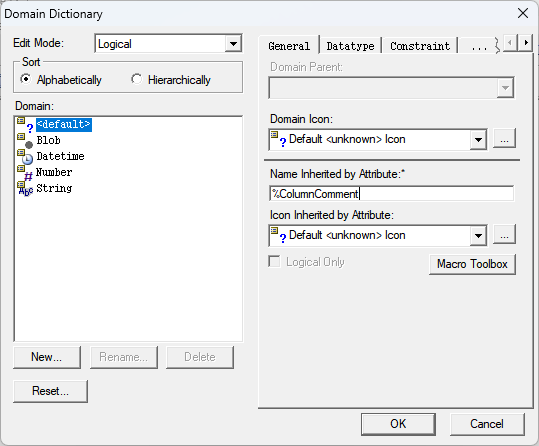Screen dimensions: 539x446
Task: Click the Delete button
Action: point(200,357)
